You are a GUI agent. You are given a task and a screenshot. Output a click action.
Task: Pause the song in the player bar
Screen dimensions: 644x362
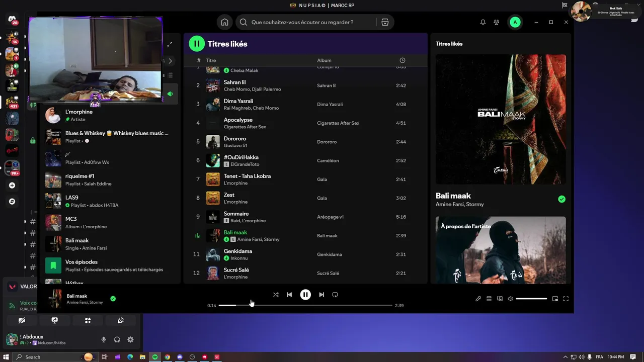coord(305,295)
